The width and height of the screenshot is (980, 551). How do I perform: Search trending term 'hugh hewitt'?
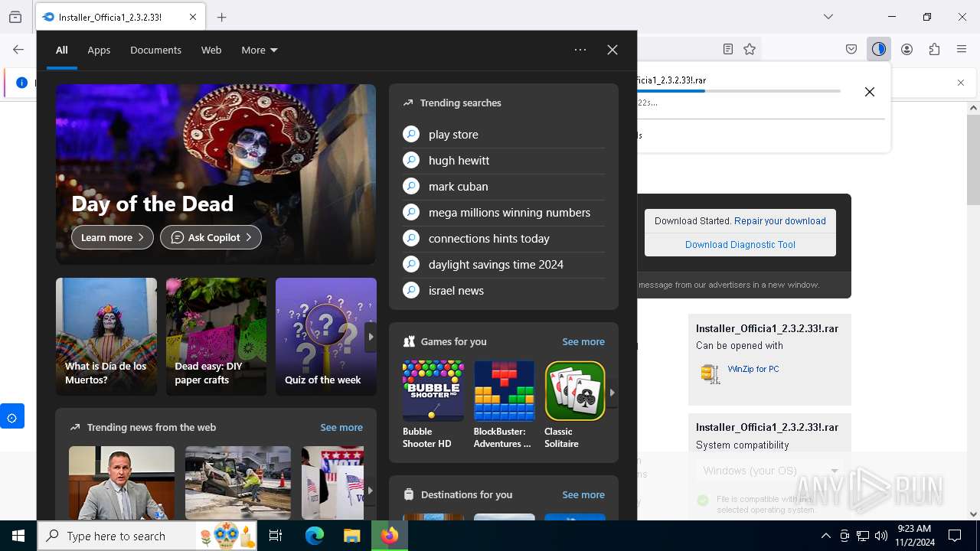click(504, 160)
